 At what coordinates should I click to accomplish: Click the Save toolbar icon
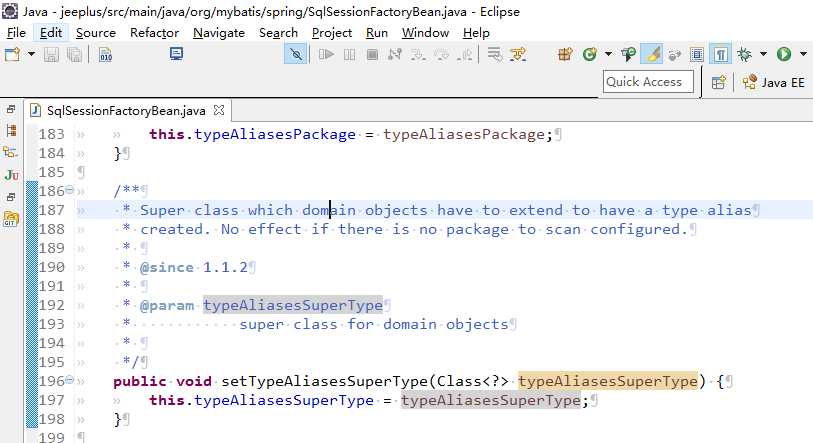(51, 54)
